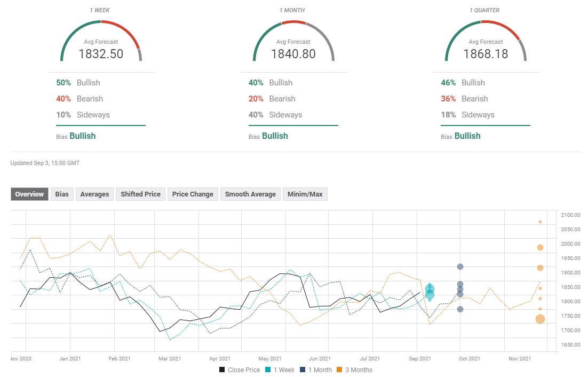Click the topmost small orange dot near 2075
588x377 pixels.
(540, 222)
